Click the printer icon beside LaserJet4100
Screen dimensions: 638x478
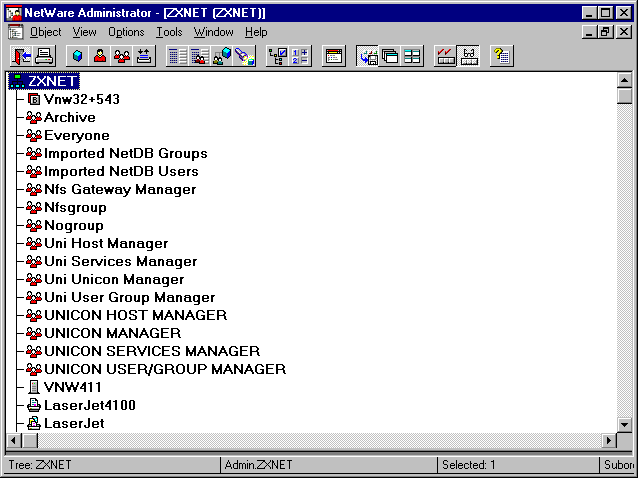pos(34,405)
